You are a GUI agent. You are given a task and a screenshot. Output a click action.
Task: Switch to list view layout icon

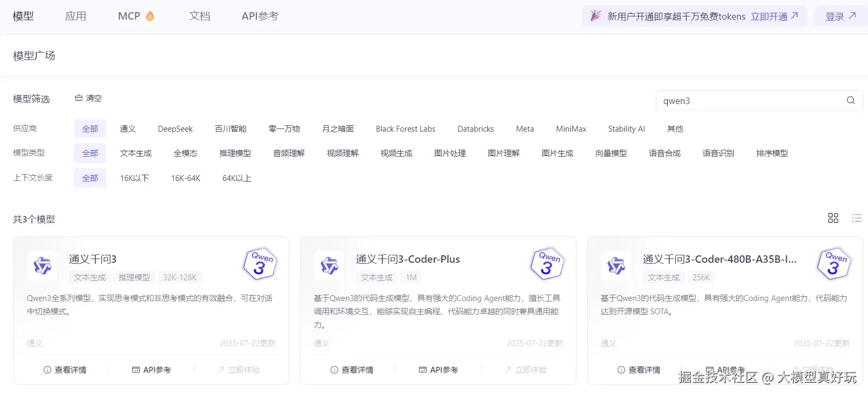coord(856,218)
